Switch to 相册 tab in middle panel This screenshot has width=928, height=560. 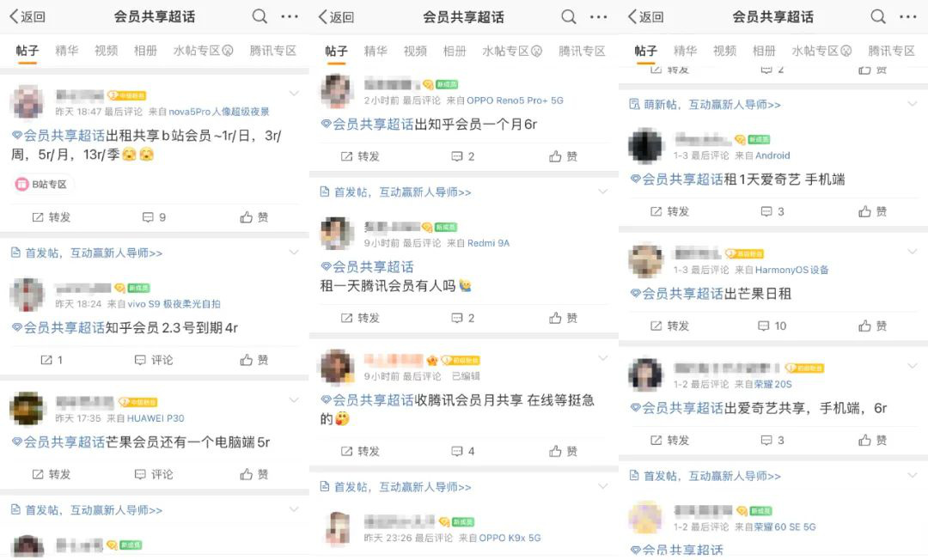point(455,51)
